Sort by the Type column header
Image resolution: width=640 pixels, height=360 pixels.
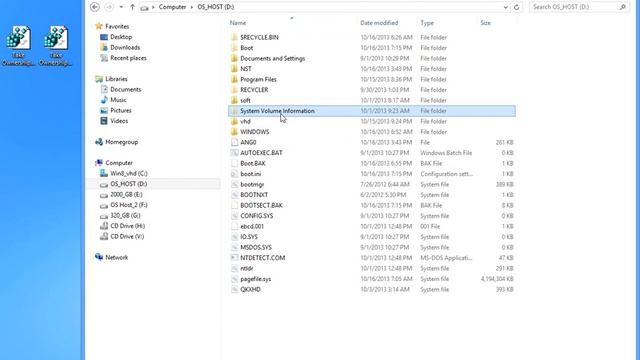pos(427,23)
